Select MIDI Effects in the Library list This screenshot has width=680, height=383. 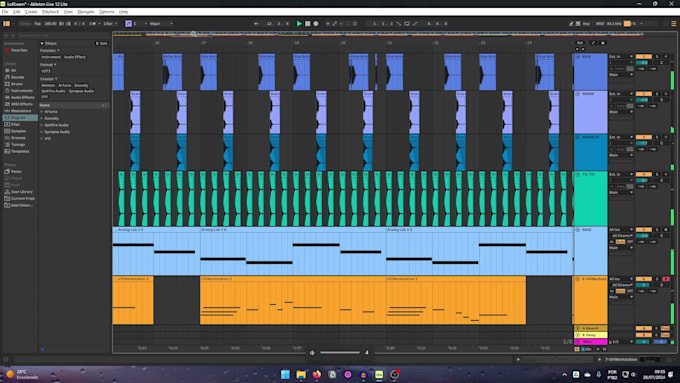tap(22, 104)
